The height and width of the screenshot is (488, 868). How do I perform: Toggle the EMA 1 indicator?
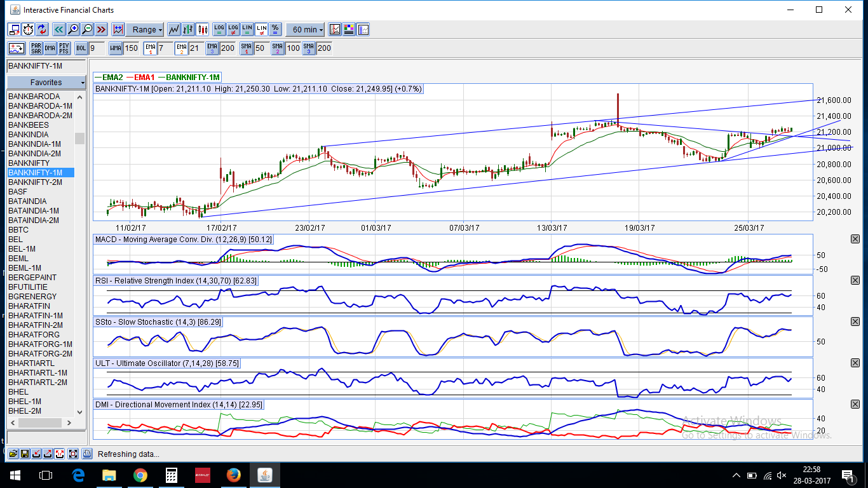pos(151,48)
